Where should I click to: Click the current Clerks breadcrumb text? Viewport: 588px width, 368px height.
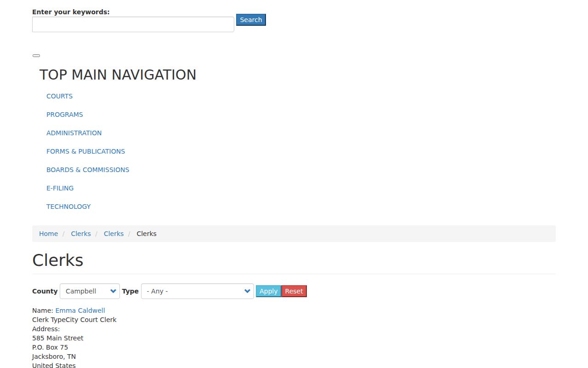pyautogui.click(x=147, y=234)
